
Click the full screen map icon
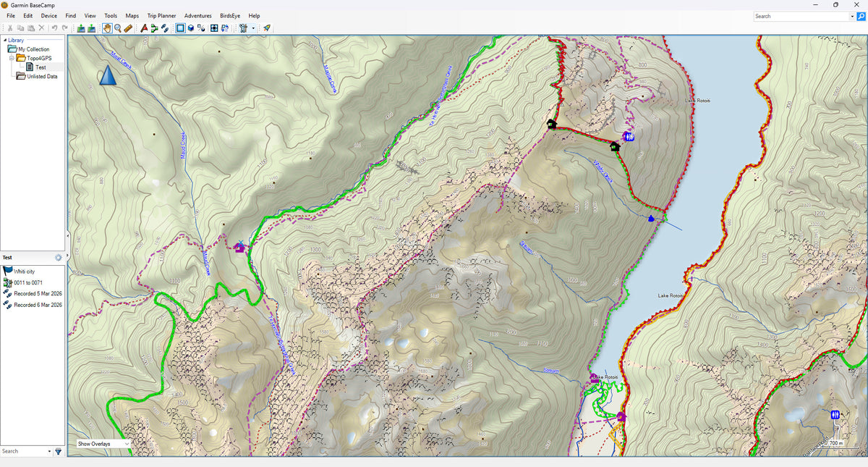214,28
